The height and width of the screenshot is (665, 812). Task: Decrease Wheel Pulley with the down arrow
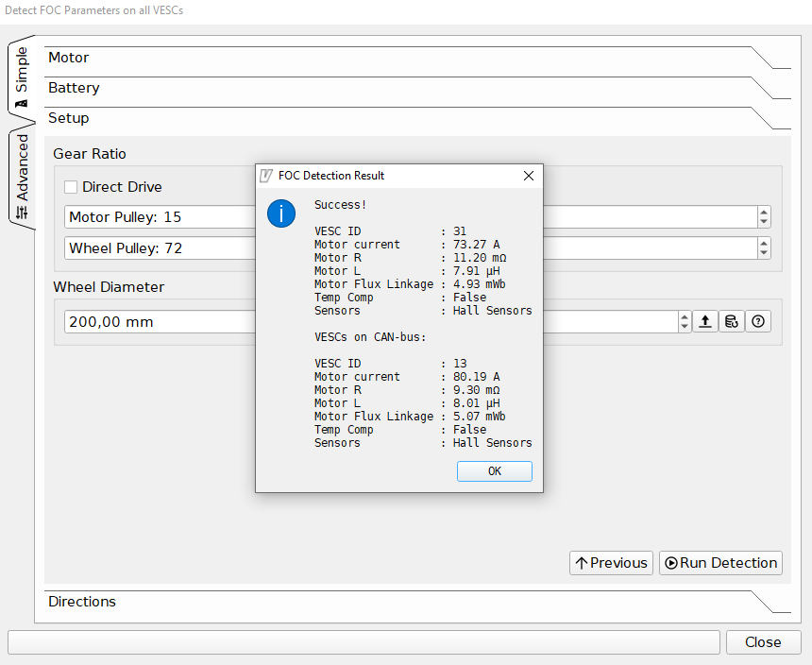(x=764, y=253)
